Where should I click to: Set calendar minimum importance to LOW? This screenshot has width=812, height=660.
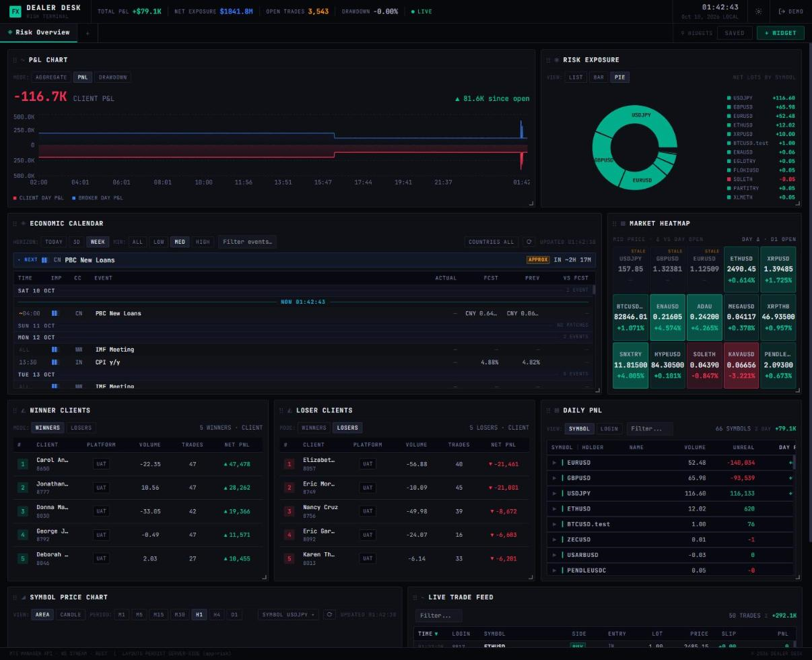[x=159, y=242]
